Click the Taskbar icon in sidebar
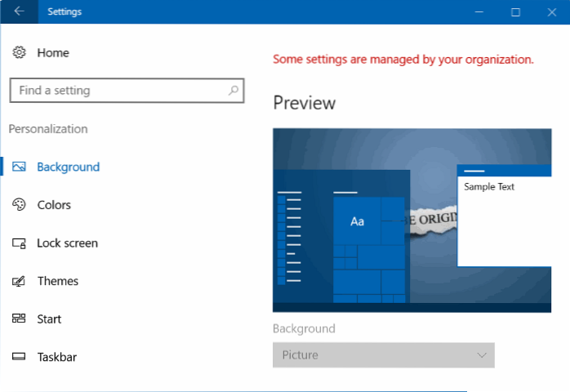This screenshot has width=570, height=392. tap(19, 357)
